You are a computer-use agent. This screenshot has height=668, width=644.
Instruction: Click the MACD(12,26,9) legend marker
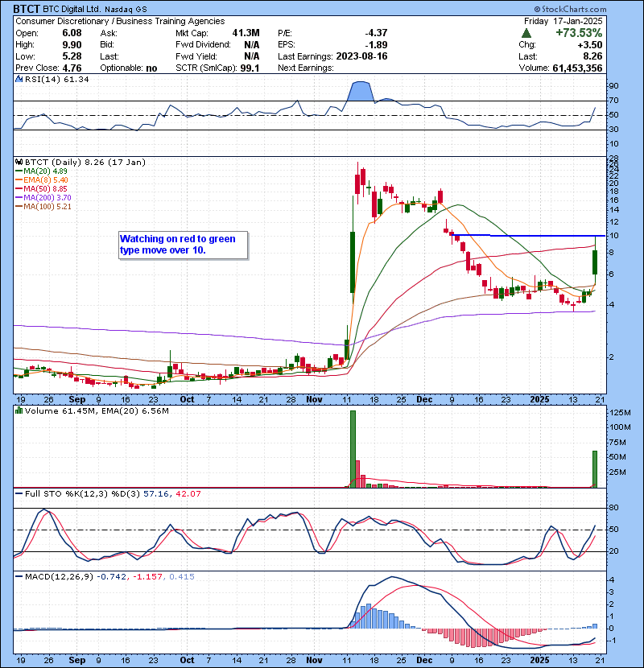(x=19, y=576)
